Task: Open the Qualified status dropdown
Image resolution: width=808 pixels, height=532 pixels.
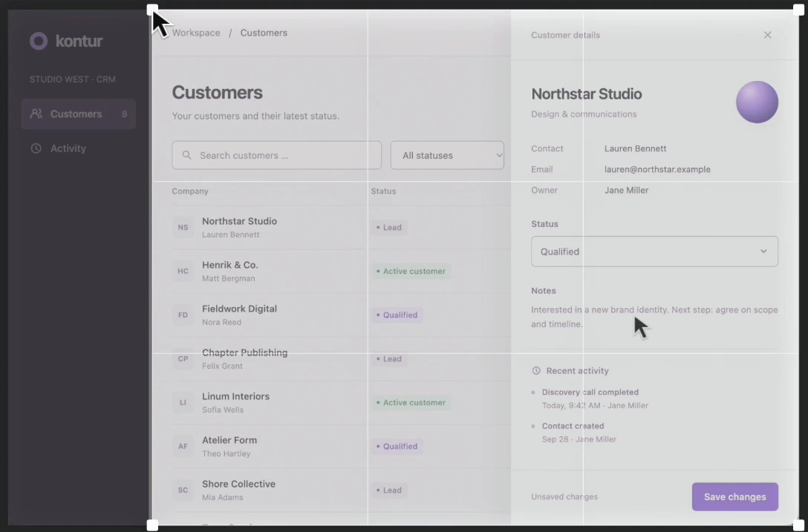Action: (x=654, y=252)
